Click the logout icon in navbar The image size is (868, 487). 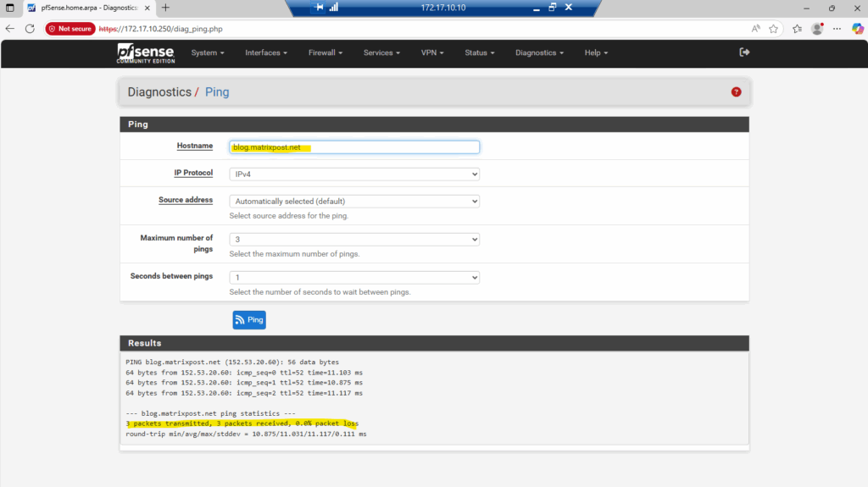coord(744,52)
